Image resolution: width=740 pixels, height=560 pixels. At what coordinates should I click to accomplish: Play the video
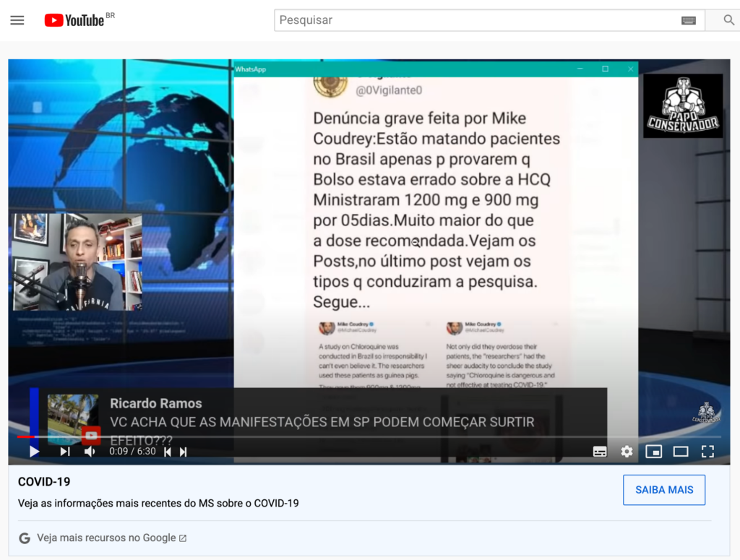pyautogui.click(x=34, y=452)
